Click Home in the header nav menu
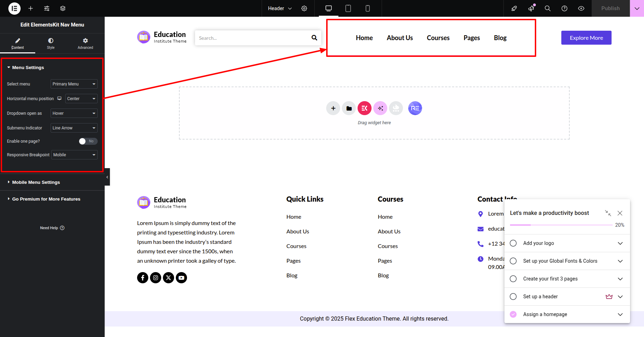The width and height of the screenshot is (644, 337). pos(364,38)
